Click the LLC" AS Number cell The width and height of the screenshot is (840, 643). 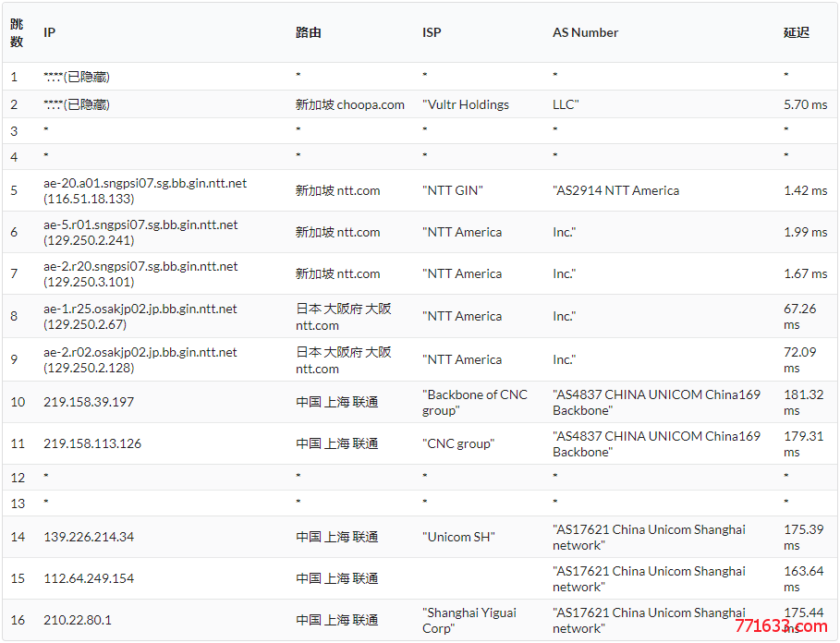[x=566, y=104]
